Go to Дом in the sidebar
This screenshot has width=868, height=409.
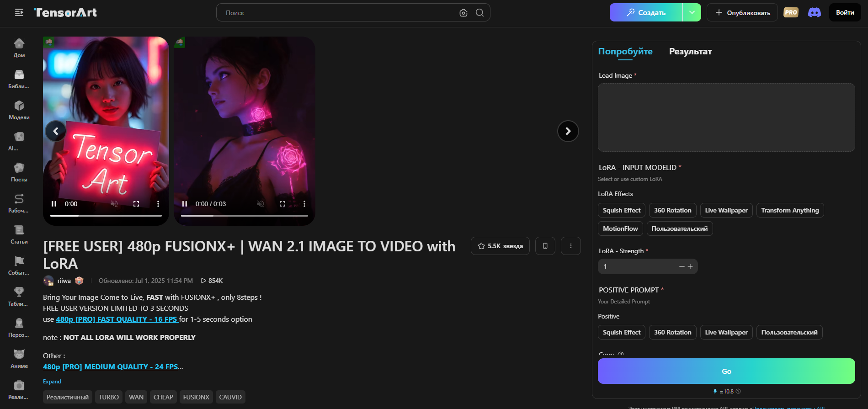(19, 48)
